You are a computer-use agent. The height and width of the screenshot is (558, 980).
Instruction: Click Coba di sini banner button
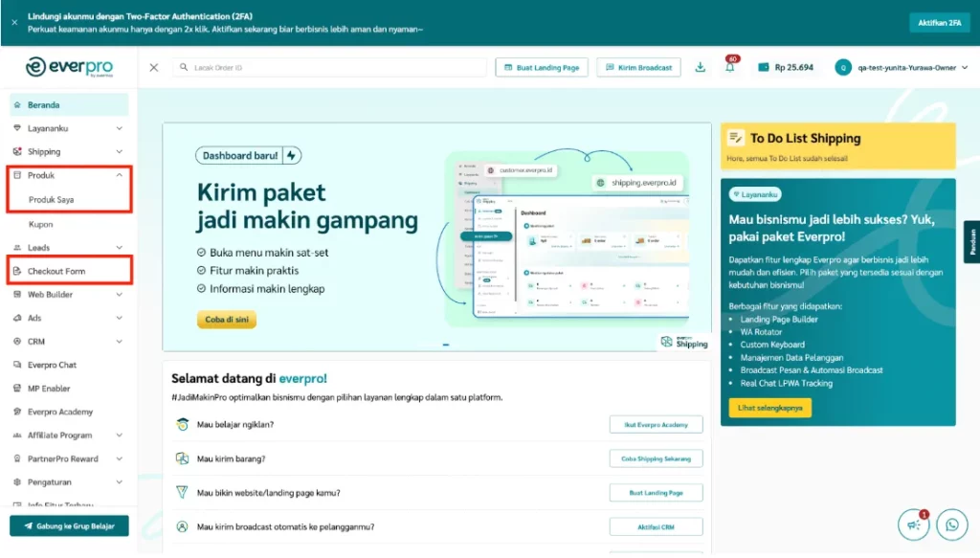click(226, 320)
